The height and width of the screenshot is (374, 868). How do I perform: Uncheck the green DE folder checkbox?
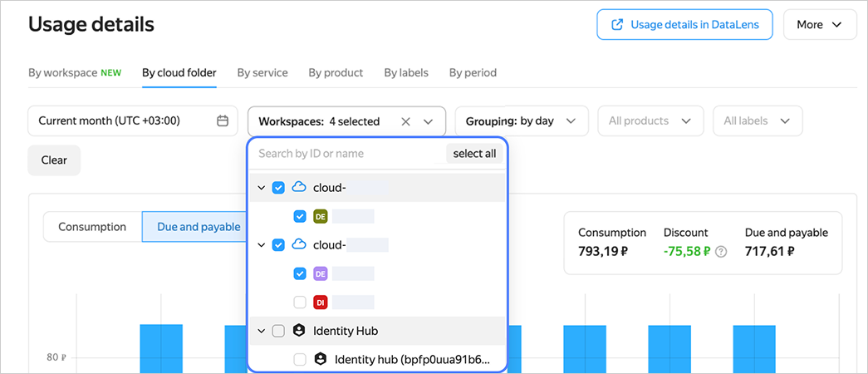point(300,216)
